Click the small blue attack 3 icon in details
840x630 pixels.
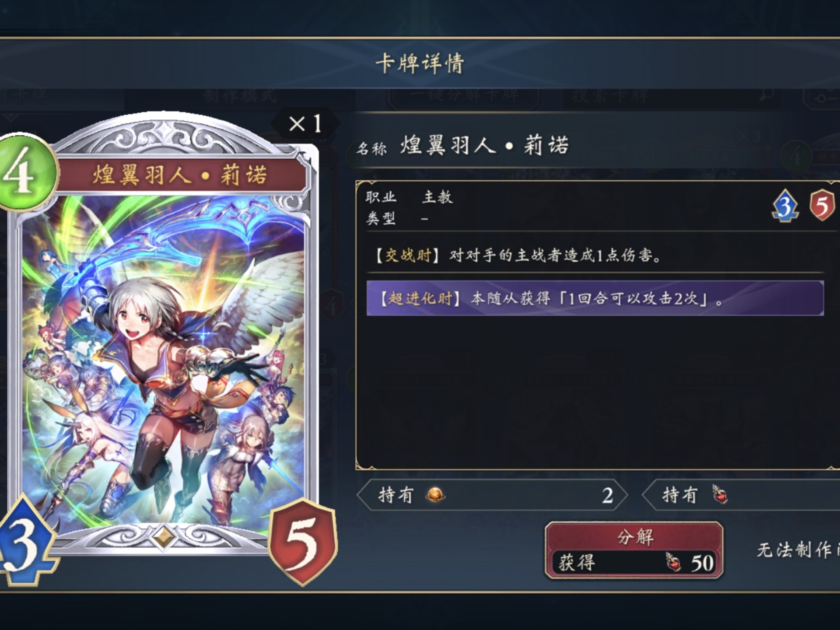click(x=785, y=205)
